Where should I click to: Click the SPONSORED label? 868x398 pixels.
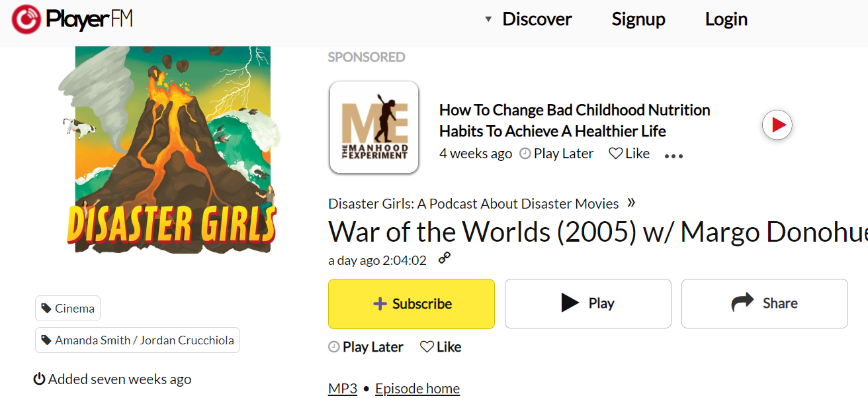point(367,58)
